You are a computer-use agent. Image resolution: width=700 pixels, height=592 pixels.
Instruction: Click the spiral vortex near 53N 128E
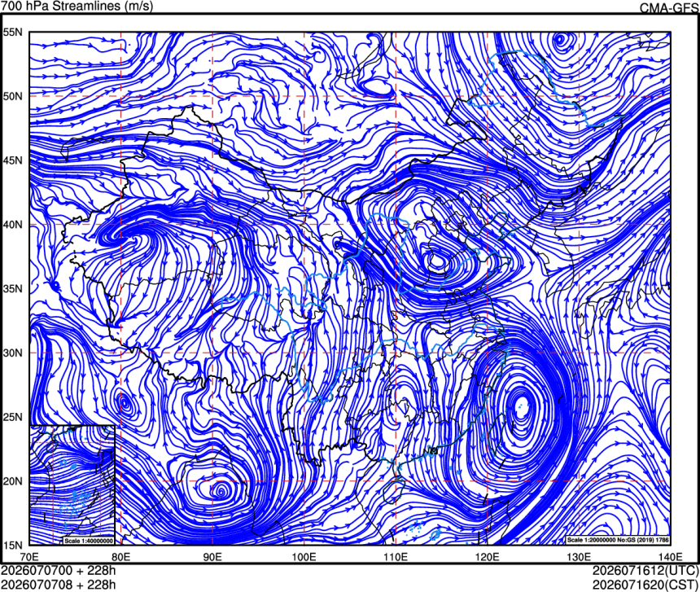point(560,41)
